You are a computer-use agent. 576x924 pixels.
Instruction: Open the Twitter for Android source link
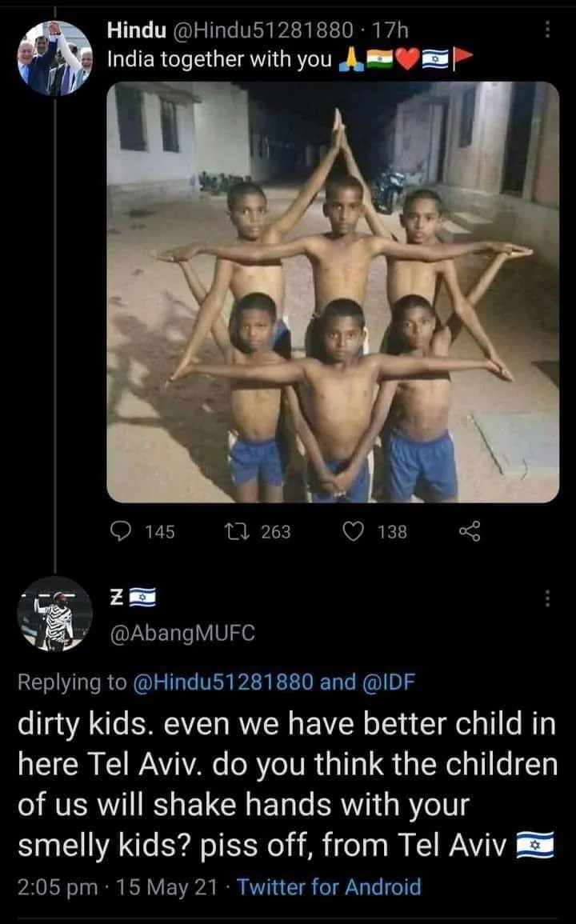(x=329, y=887)
